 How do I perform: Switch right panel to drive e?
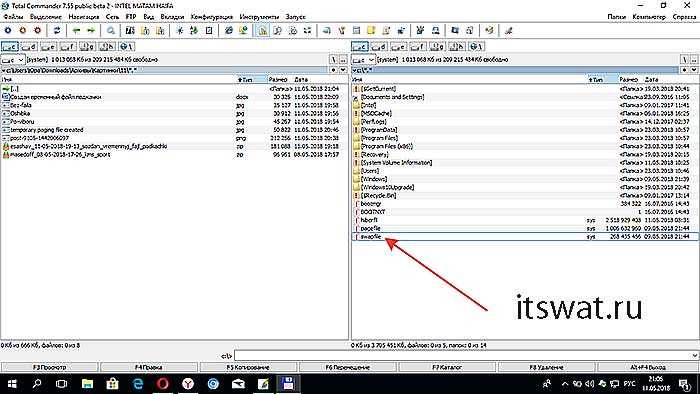tap(399, 46)
